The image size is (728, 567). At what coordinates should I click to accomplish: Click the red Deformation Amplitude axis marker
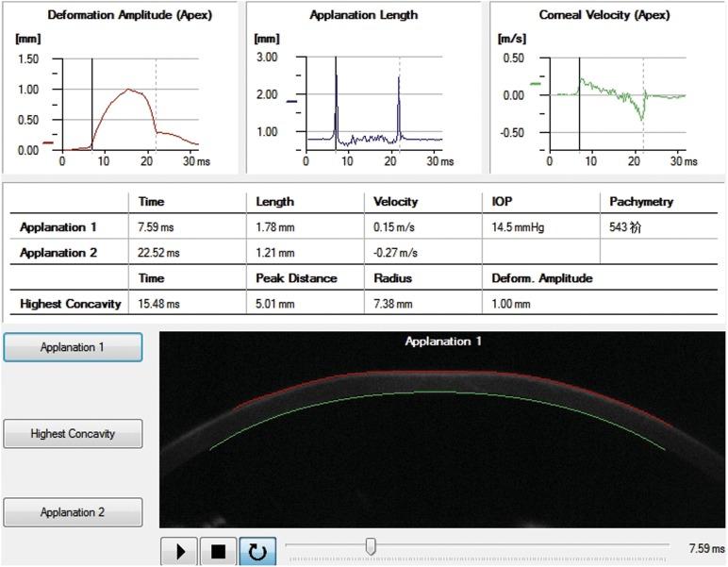point(48,143)
